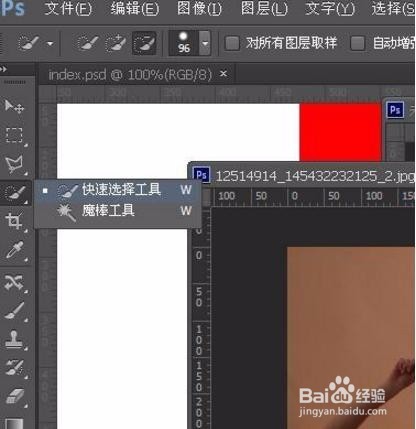Select the Eyedropper tool
Viewport: 416px width, 429px height.
tap(14, 250)
